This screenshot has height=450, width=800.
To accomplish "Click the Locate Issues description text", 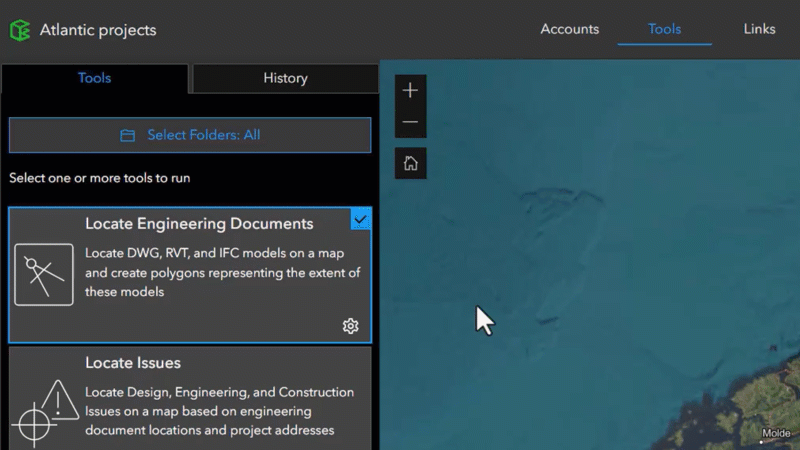I will pos(219,411).
